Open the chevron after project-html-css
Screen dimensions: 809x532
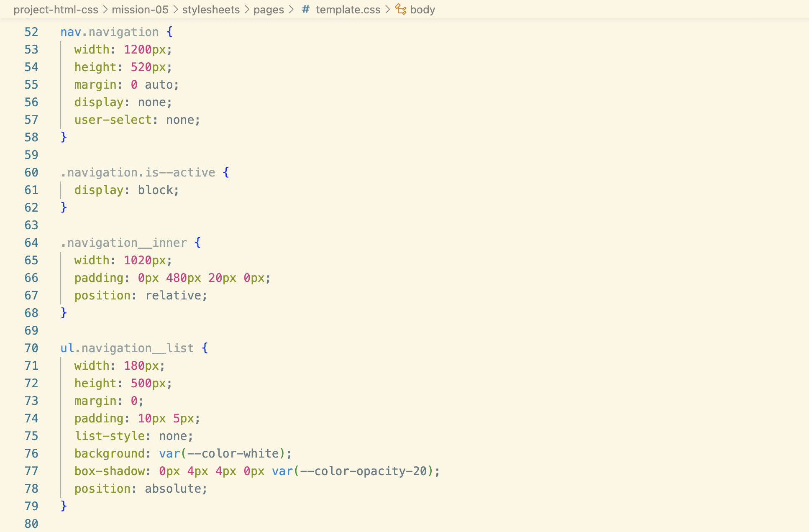tap(105, 9)
